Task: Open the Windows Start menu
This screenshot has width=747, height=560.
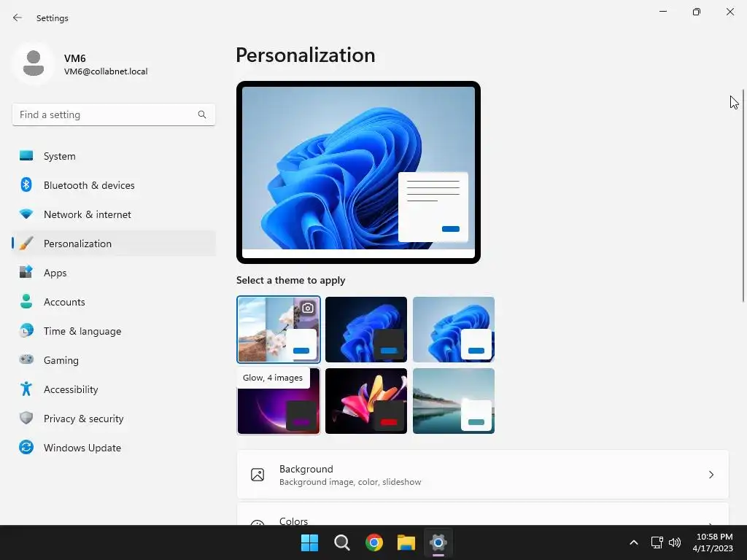Action: (309, 542)
